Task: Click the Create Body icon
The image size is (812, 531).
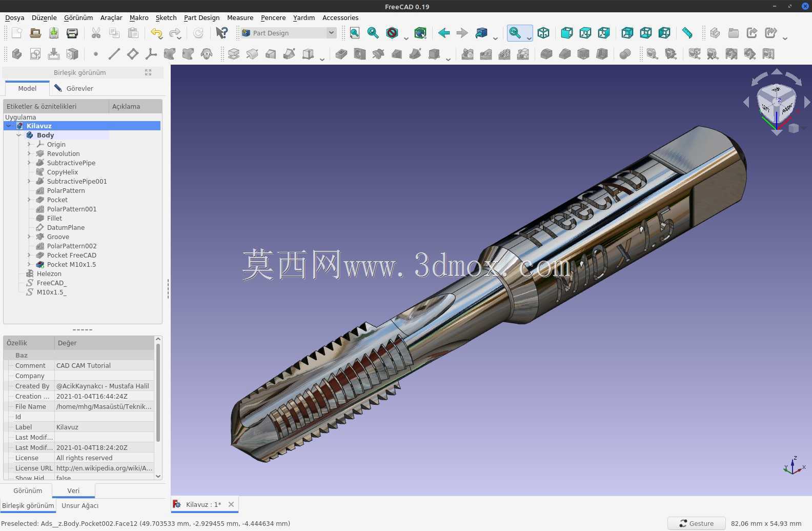Action: (x=17, y=54)
